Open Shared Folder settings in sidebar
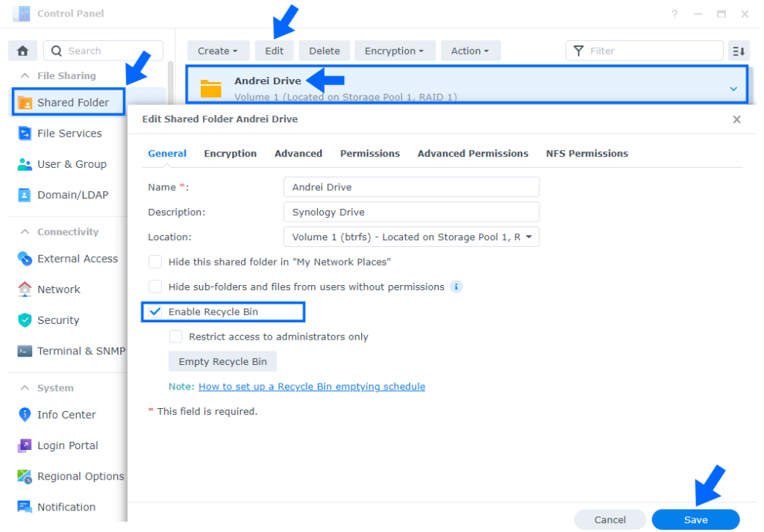Screen dimensions: 764x532 [66, 102]
